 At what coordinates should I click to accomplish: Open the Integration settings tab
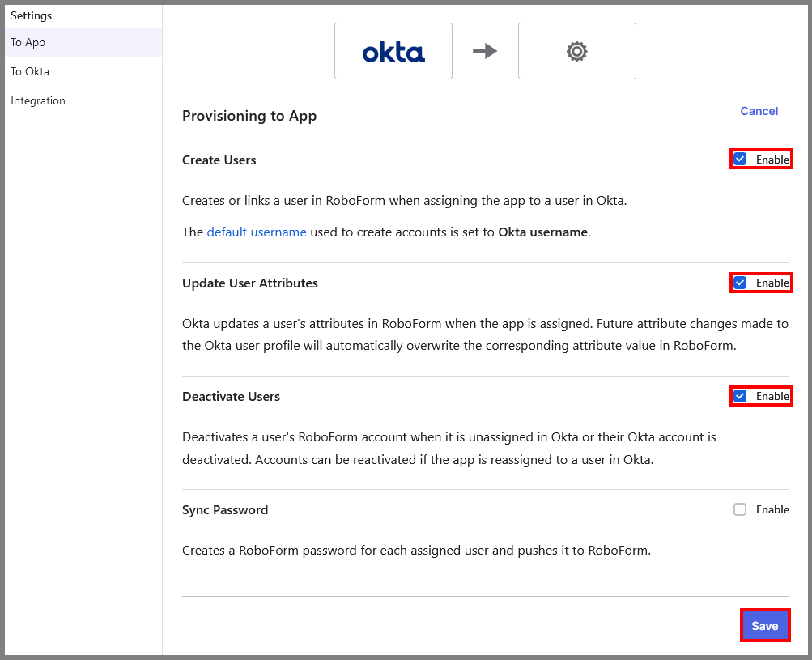click(x=38, y=100)
